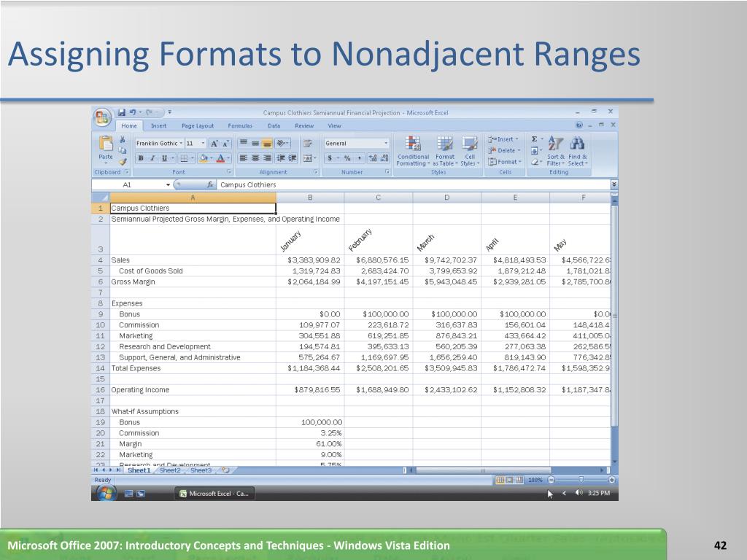
Task: Open the font size 11 dropdown
Action: click(x=203, y=144)
